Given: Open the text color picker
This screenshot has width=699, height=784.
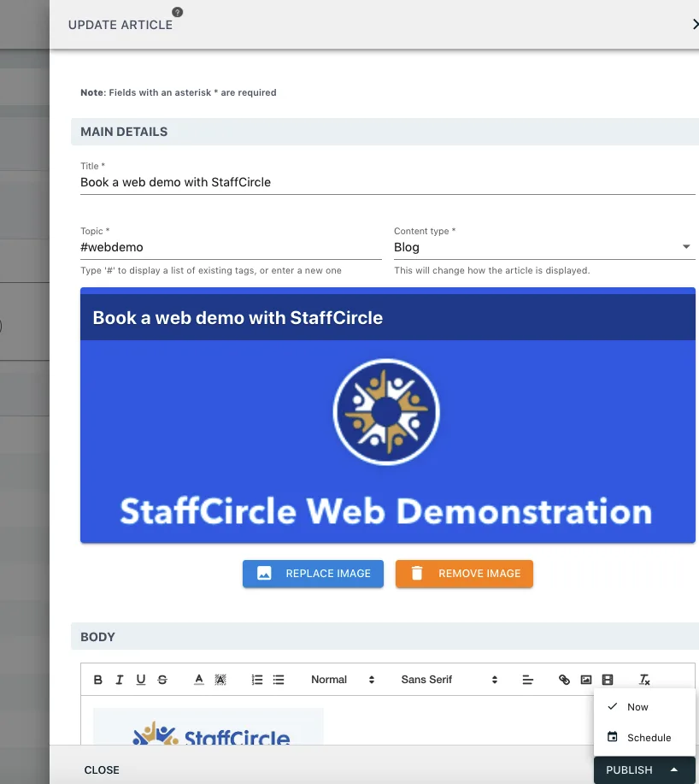Looking at the screenshot, I should pos(199,680).
